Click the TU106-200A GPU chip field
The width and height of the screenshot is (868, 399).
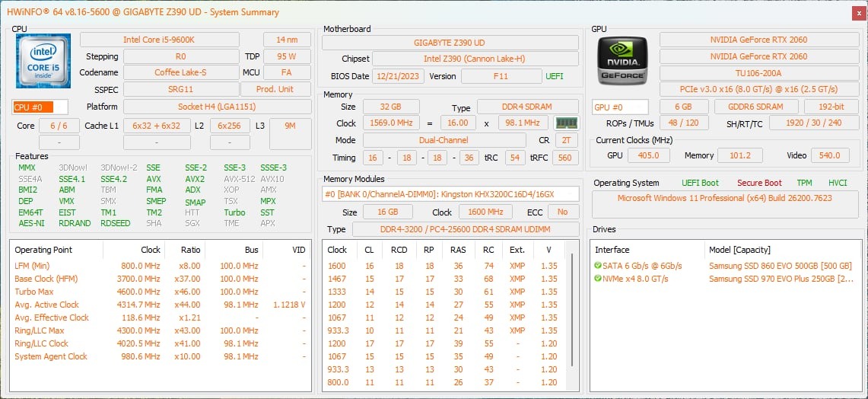point(758,73)
